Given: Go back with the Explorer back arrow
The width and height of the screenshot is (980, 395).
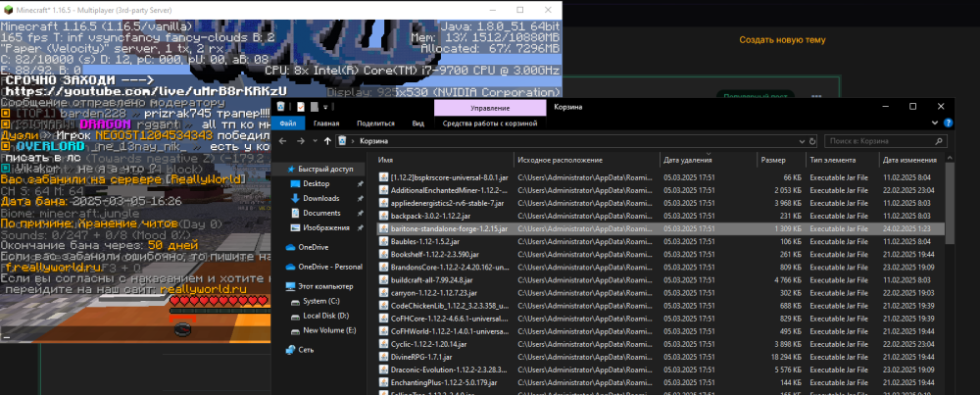Looking at the screenshot, I should [283, 141].
